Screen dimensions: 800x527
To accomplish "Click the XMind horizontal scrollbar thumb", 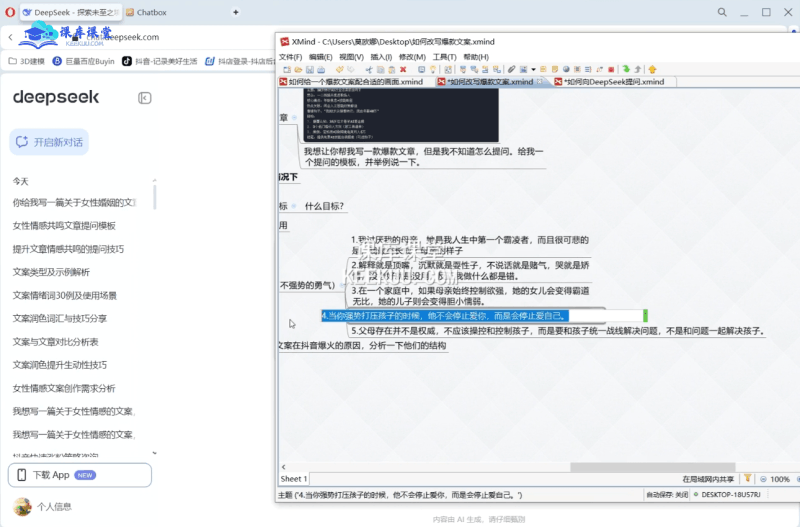I will tap(653, 467).
